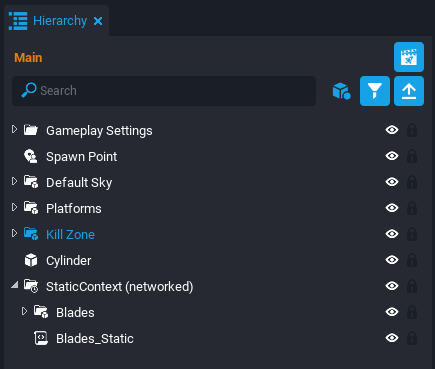Image resolution: width=435 pixels, height=369 pixels.
Task: Collapse the StaticContext (networked) group
Action: tap(14, 285)
